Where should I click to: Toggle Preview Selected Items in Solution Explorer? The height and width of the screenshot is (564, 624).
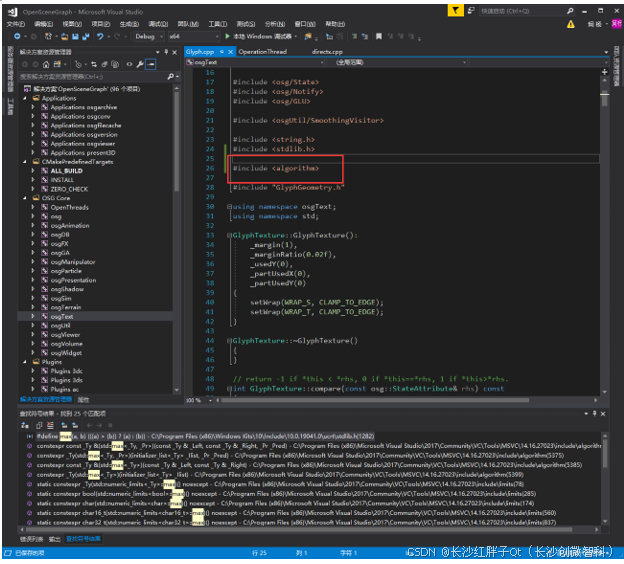pos(152,64)
